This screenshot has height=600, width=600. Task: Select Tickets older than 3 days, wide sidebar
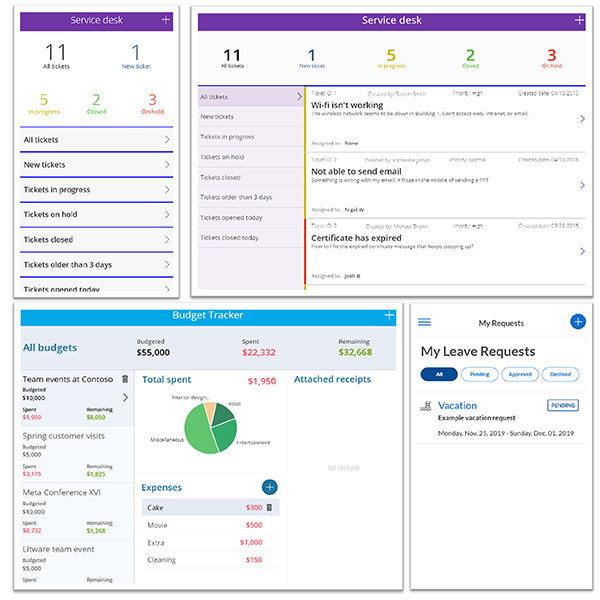[251, 197]
